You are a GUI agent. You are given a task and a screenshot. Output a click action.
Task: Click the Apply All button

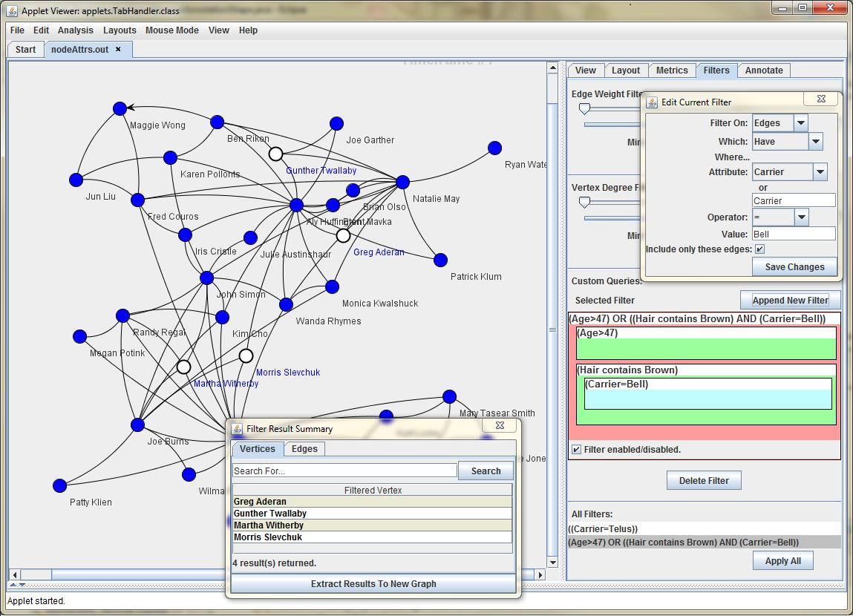click(782, 560)
